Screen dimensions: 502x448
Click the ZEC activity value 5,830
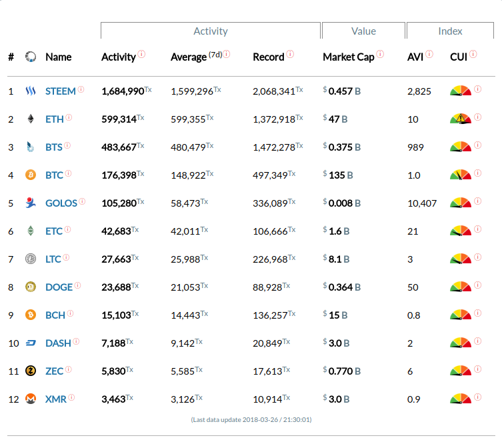(x=117, y=371)
